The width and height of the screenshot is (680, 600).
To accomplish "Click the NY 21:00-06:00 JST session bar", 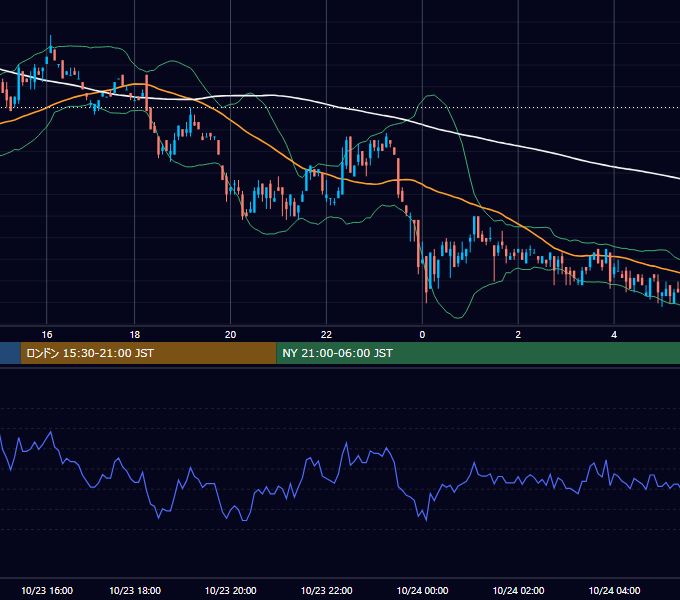I will pyautogui.click(x=478, y=353).
